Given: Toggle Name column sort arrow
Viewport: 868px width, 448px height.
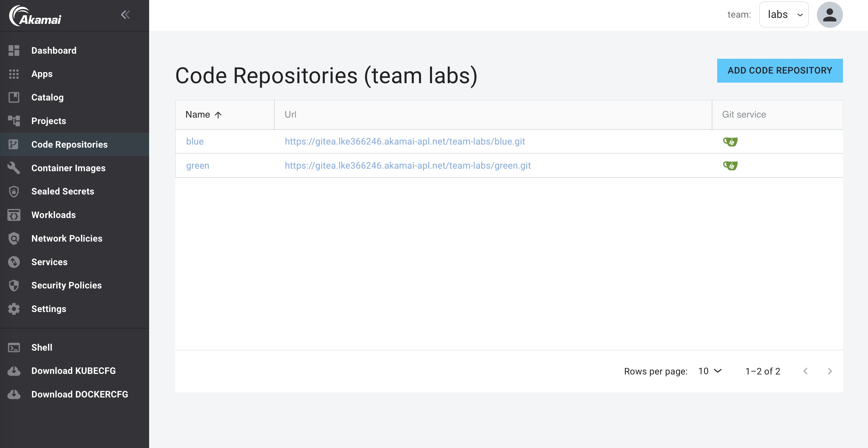Looking at the screenshot, I should click(x=218, y=115).
